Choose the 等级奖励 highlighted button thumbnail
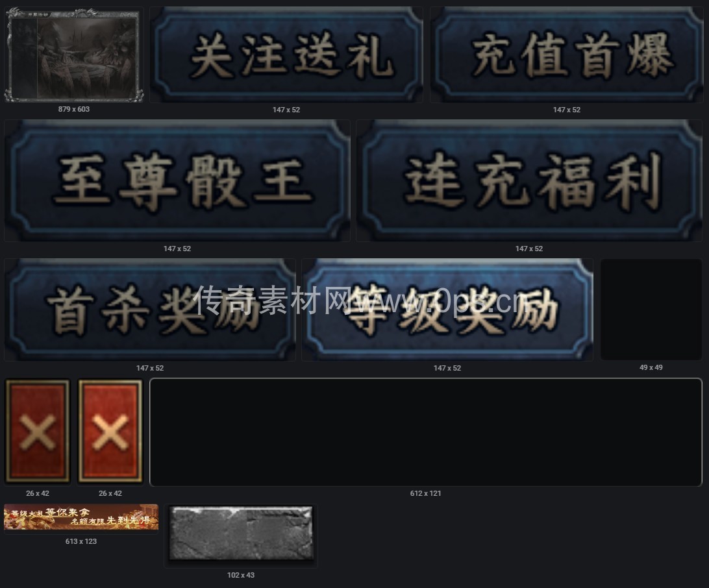 pyautogui.click(x=447, y=310)
